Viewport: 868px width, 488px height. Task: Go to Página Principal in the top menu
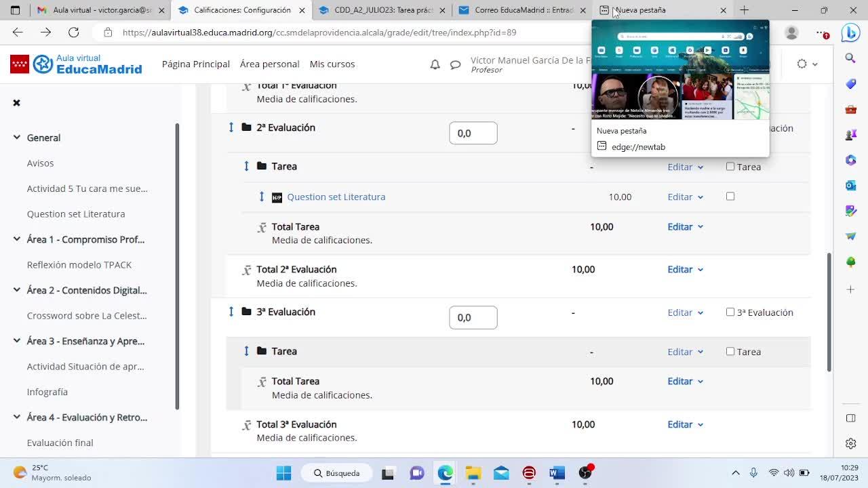(196, 64)
